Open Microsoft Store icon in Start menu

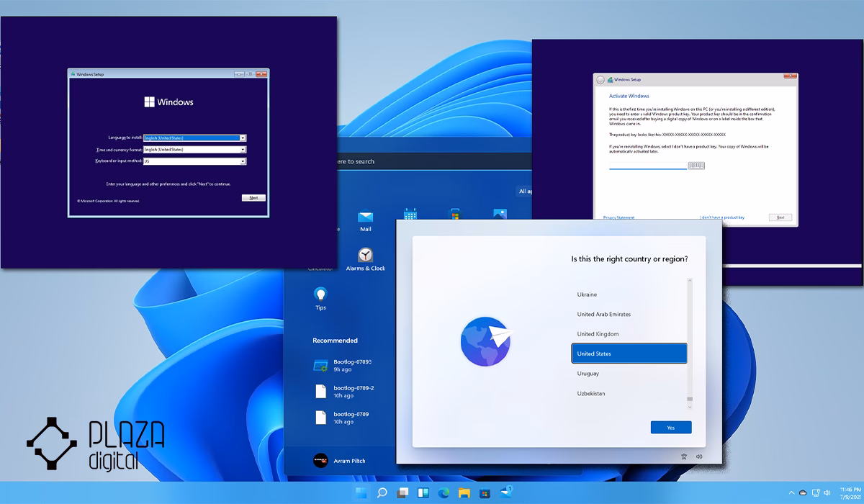click(x=455, y=214)
